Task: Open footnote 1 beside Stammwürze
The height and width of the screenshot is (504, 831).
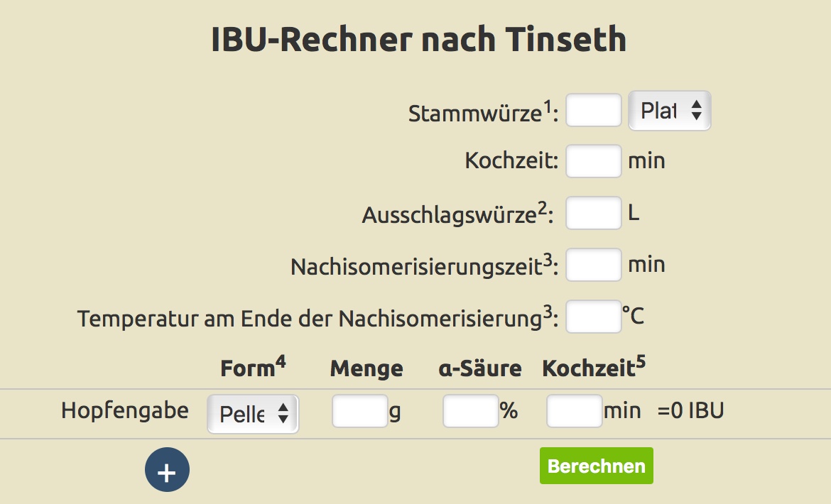Action: coord(548,106)
